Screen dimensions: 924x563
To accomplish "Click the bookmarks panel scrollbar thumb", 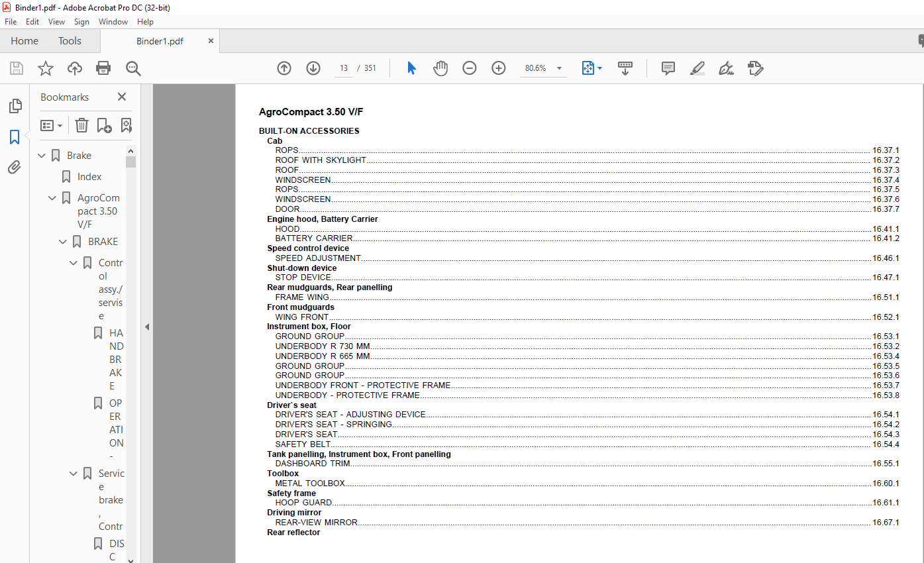I will [x=131, y=162].
